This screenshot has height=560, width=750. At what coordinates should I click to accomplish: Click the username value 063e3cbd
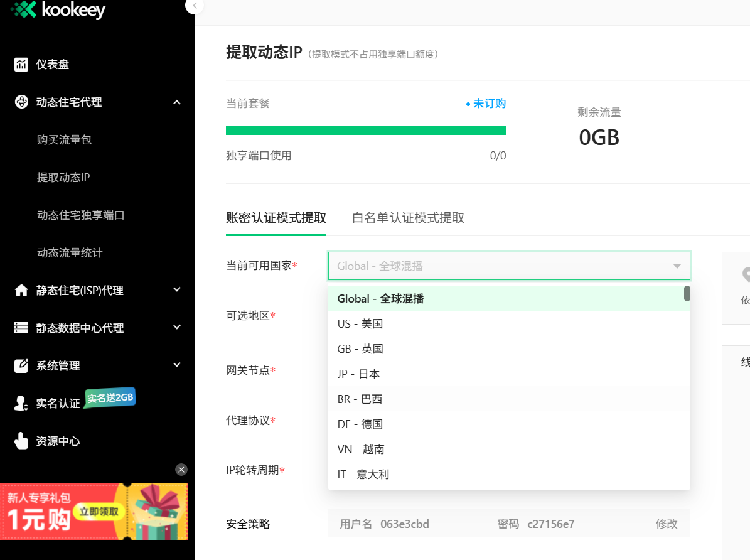tap(405, 524)
